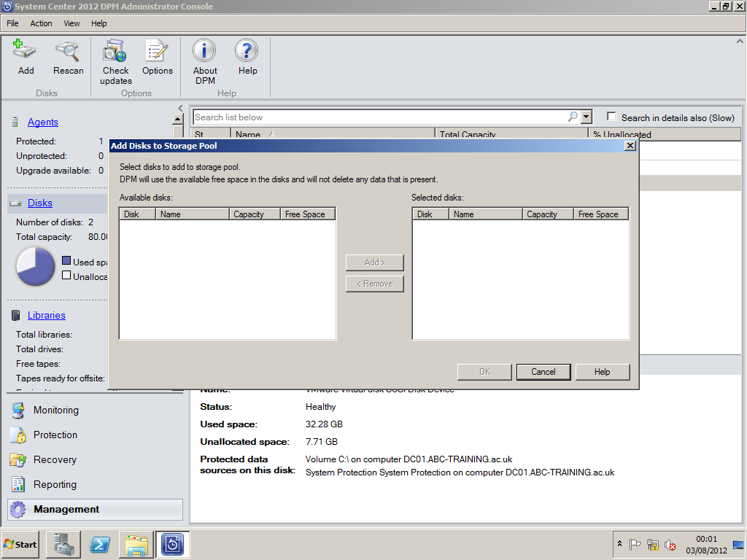Click Selected disks Name column header
This screenshot has height=560, width=747.
click(485, 214)
